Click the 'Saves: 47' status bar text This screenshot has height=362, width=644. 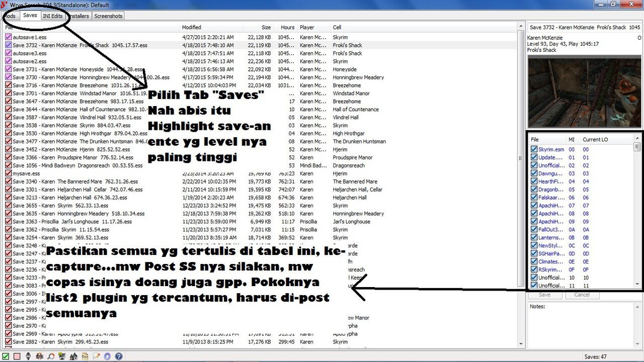595,357
